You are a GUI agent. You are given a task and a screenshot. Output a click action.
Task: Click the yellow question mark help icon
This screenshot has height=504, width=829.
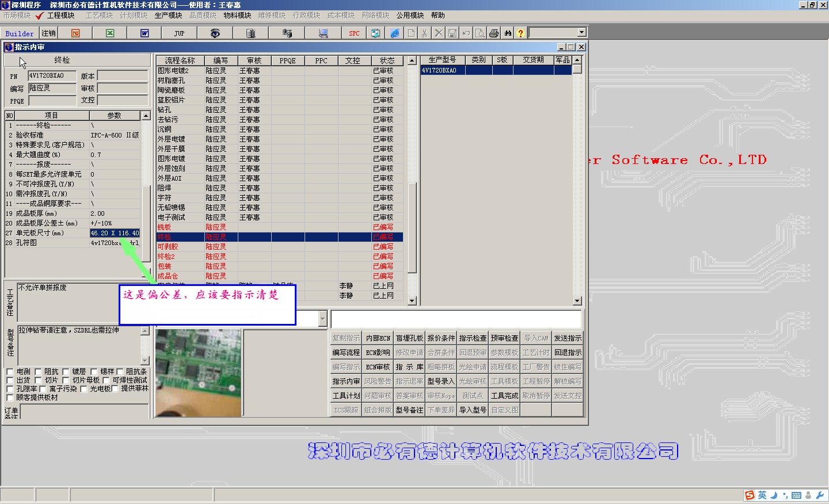pyautogui.click(x=520, y=33)
